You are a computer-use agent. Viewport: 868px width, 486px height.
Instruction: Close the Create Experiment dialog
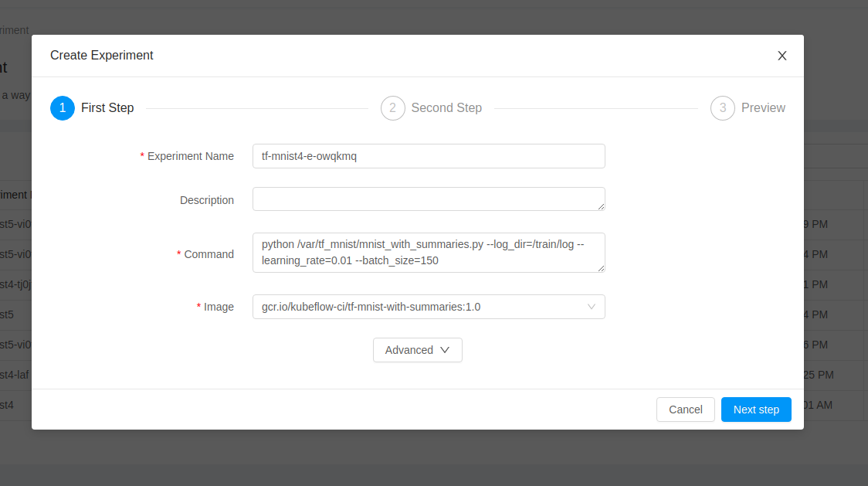pyautogui.click(x=782, y=56)
